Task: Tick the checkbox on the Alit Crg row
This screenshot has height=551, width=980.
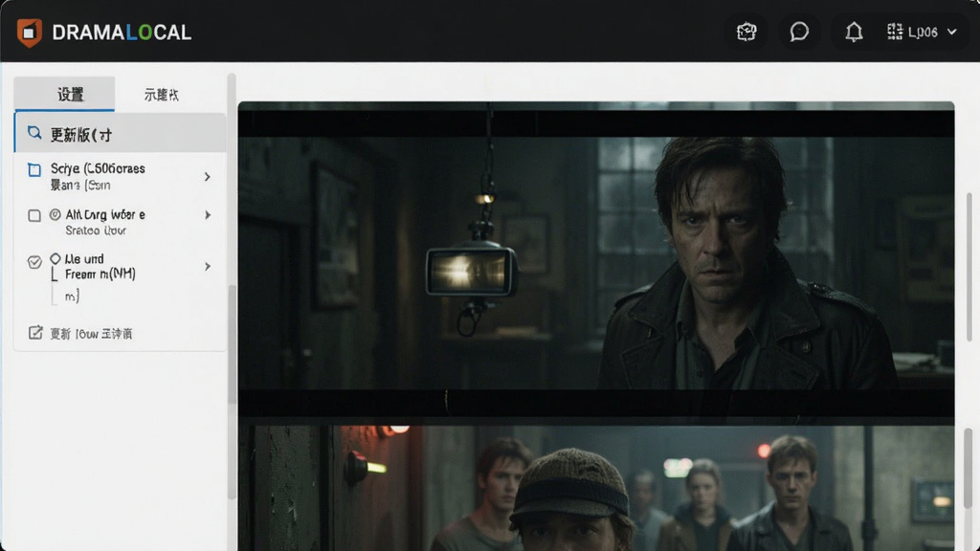Action: (x=34, y=216)
